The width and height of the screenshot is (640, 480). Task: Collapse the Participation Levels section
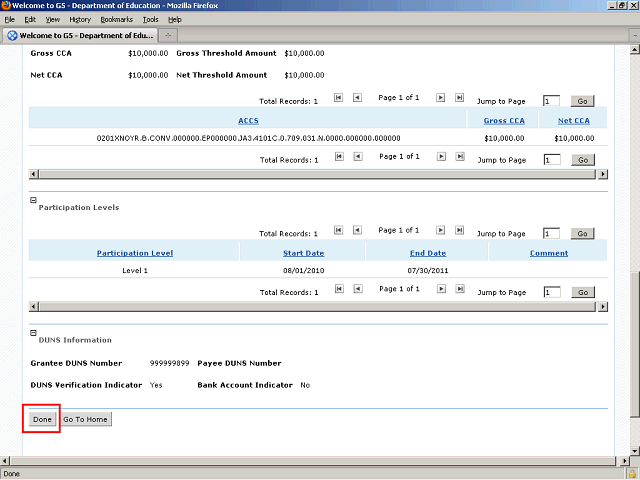[33, 200]
